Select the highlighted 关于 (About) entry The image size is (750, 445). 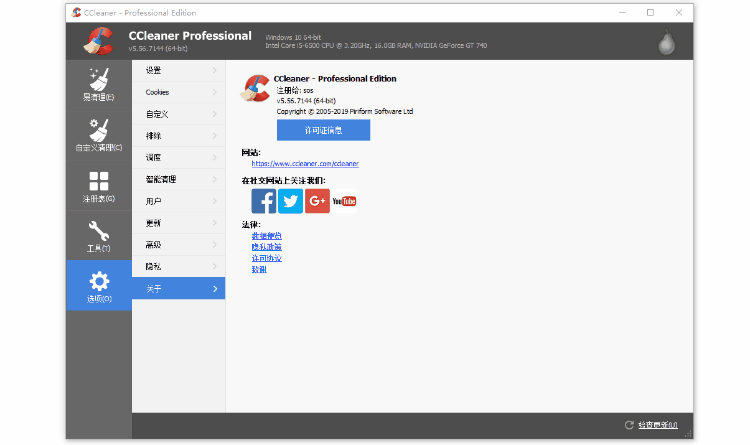[x=178, y=289]
